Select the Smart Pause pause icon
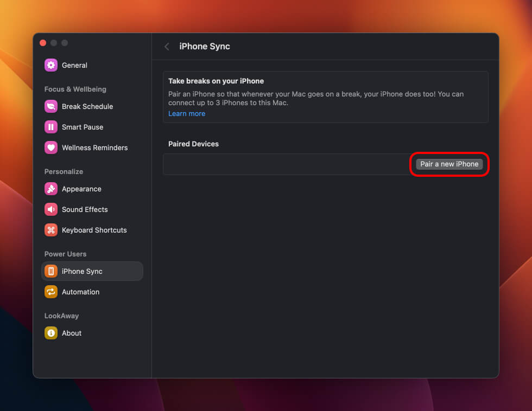 pos(51,127)
